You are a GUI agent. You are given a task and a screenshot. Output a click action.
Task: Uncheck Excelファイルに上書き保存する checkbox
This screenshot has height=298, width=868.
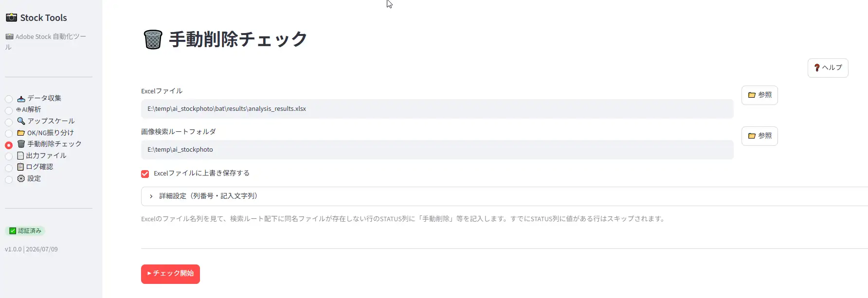pos(145,174)
